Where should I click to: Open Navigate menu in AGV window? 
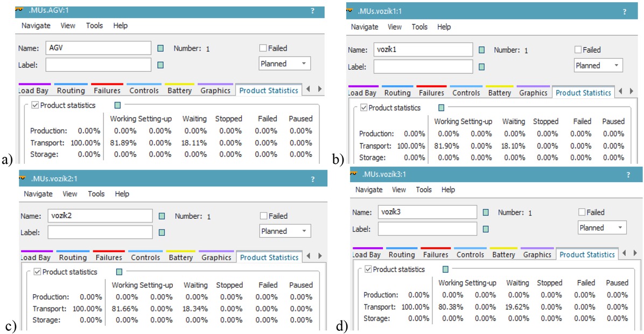tap(36, 26)
